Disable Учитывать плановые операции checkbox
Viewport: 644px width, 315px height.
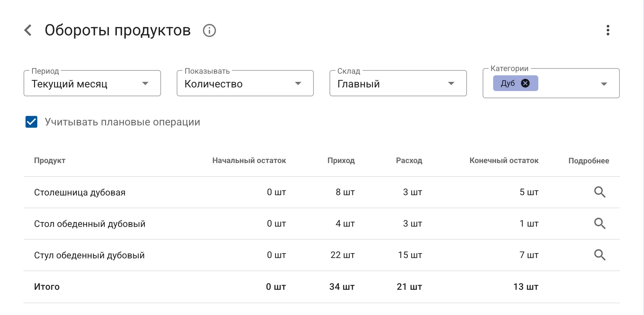click(x=31, y=122)
